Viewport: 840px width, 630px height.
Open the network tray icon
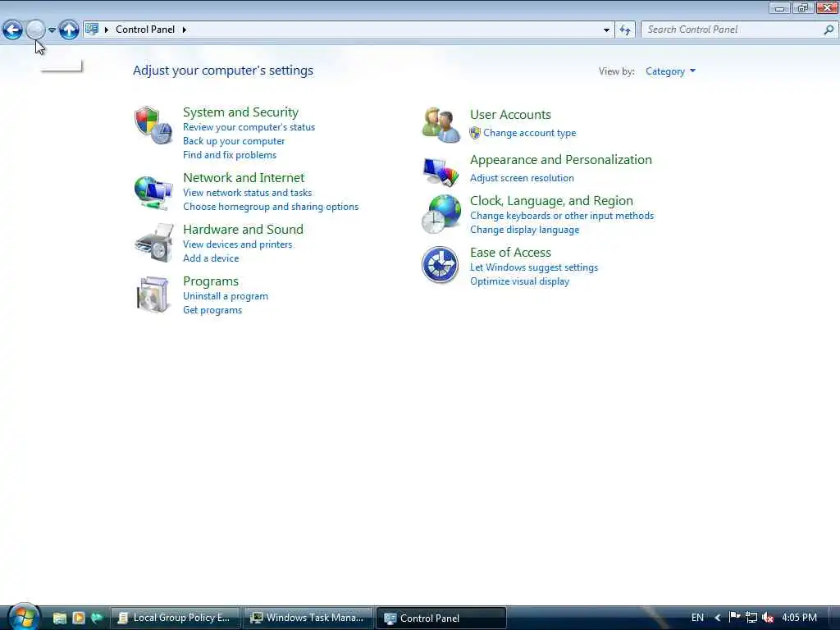(751, 618)
